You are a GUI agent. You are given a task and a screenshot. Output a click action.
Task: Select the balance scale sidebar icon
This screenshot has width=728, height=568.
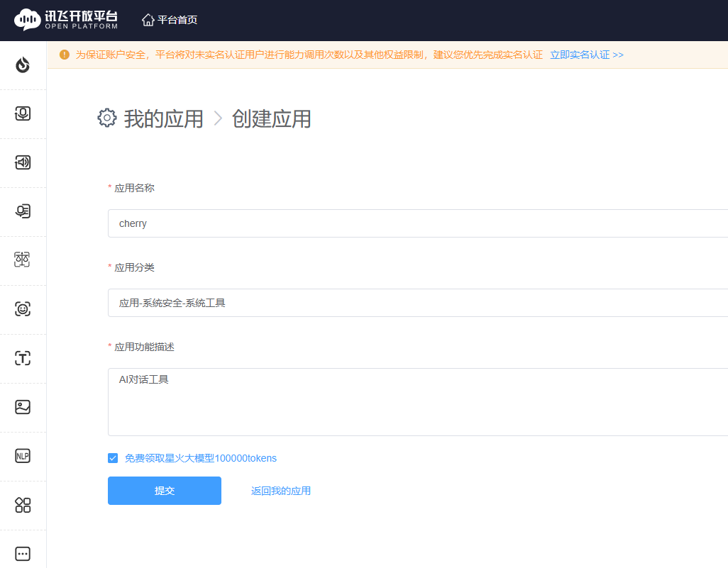coord(23,260)
